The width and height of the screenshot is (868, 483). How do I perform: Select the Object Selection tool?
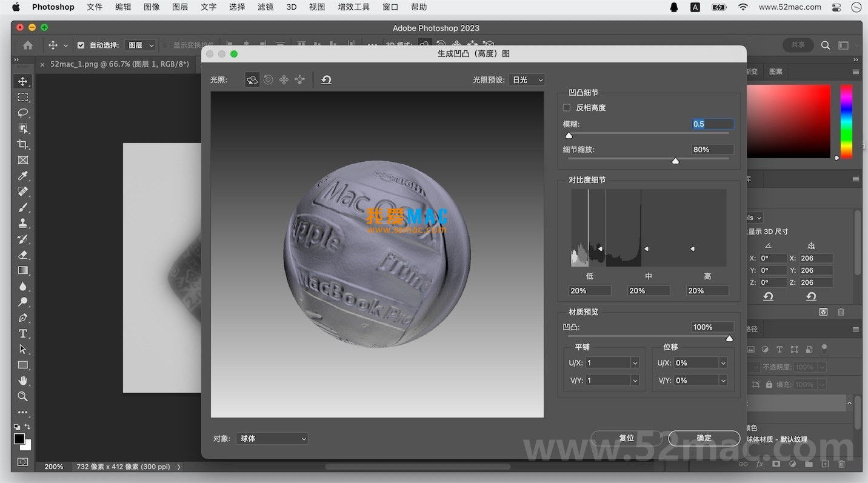[x=23, y=128]
